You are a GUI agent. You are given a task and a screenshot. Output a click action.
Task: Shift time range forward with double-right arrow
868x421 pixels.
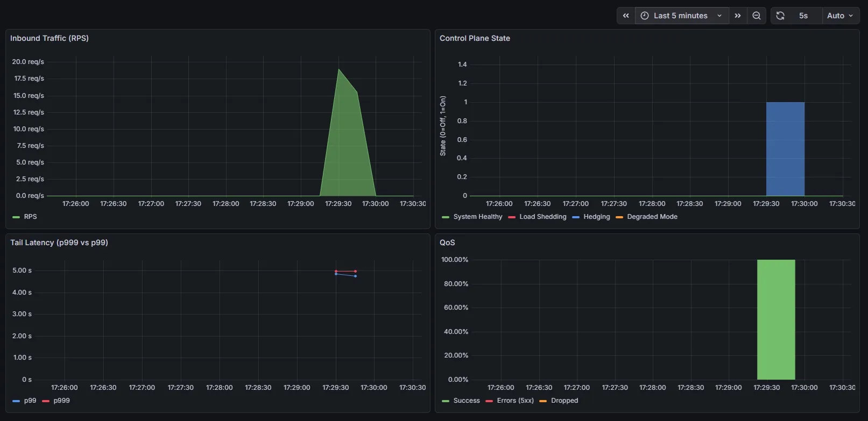[738, 16]
